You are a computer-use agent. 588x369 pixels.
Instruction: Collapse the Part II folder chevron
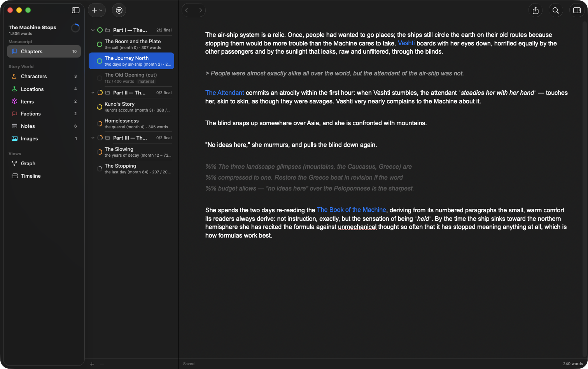pos(93,93)
